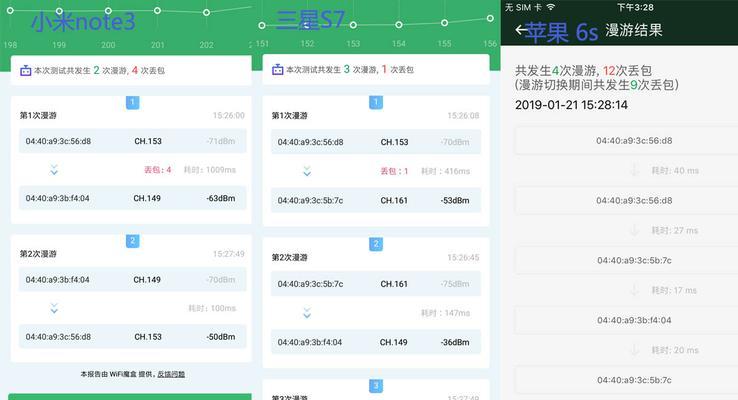Viewport: 738px width, 400px height.
Task: Select chart point above 153 label
Action: tap(353, 25)
